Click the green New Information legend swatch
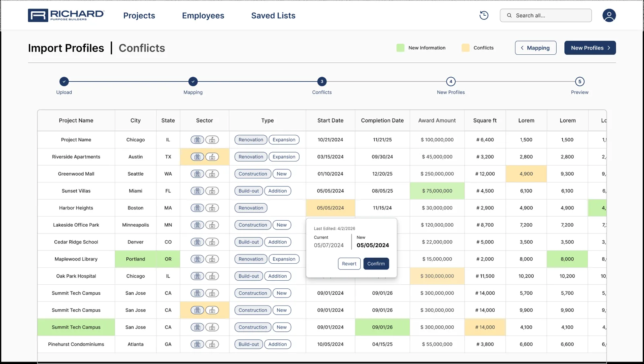Image resolution: width=644 pixels, height=364 pixels. (x=400, y=48)
